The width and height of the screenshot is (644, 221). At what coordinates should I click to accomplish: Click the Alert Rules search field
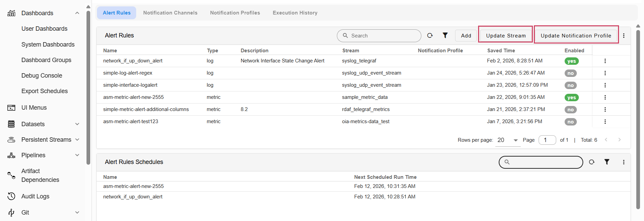382,36
